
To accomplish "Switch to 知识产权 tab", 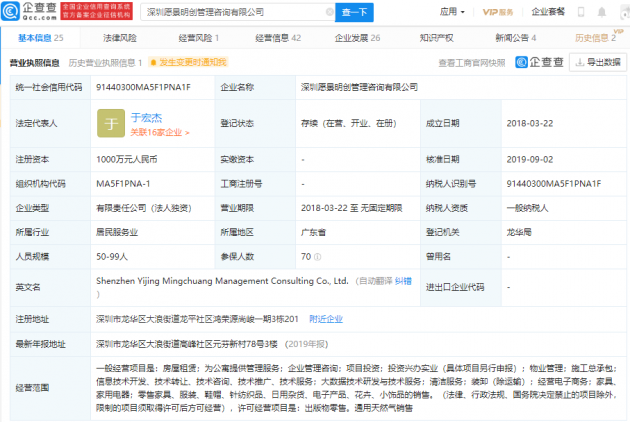I will click(x=436, y=38).
